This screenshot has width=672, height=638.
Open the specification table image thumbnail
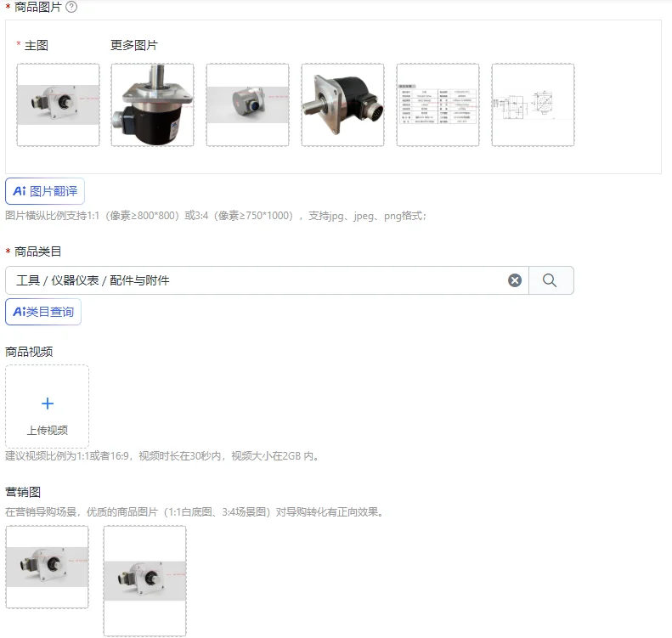tap(438, 105)
